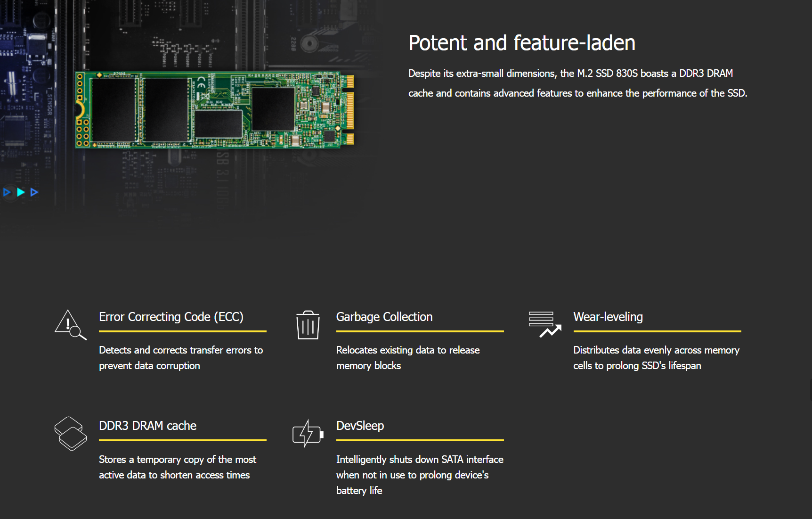Click the solid cyan middle arrow
812x519 pixels.
[21, 192]
